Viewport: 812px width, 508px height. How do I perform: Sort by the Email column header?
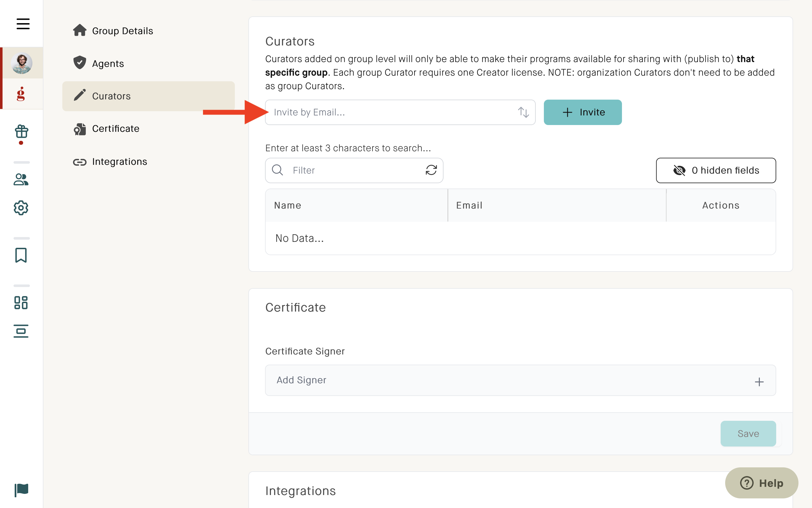557,205
